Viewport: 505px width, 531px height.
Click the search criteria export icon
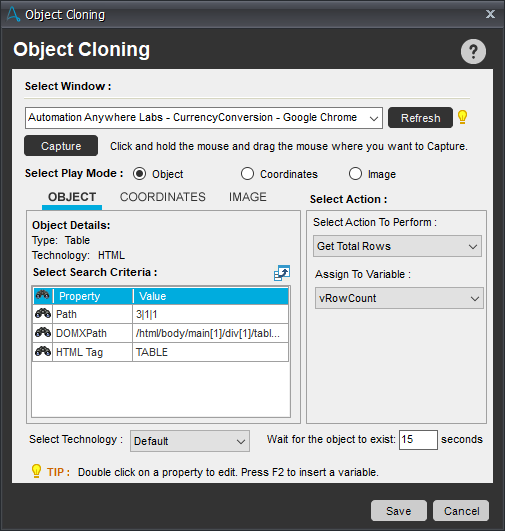(x=282, y=273)
